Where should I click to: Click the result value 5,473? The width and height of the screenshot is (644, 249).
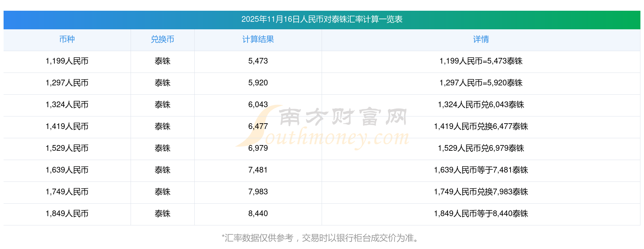pos(258,61)
